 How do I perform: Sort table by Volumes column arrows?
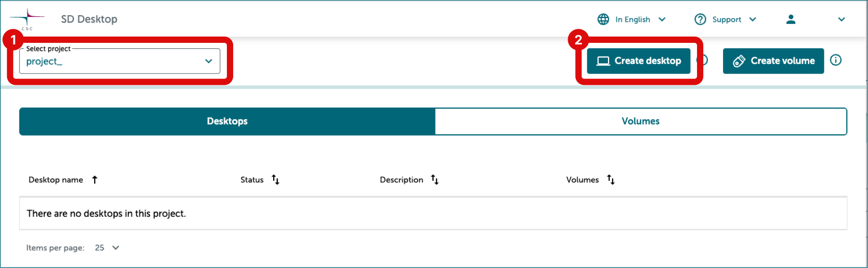[611, 180]
